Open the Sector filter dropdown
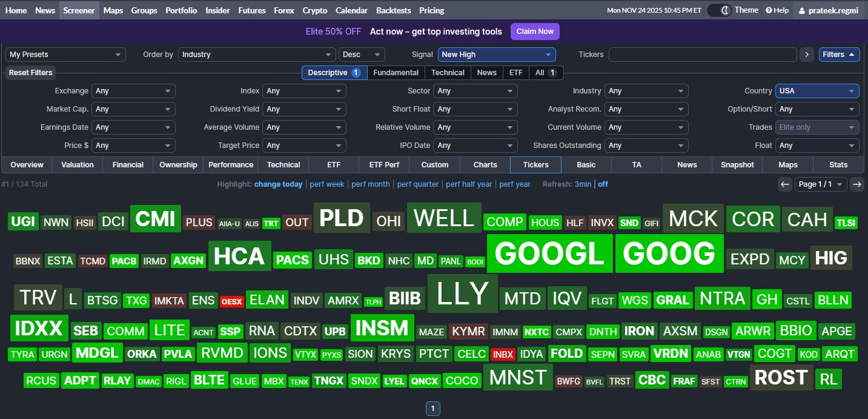868x419 pixels. [475, 91]
